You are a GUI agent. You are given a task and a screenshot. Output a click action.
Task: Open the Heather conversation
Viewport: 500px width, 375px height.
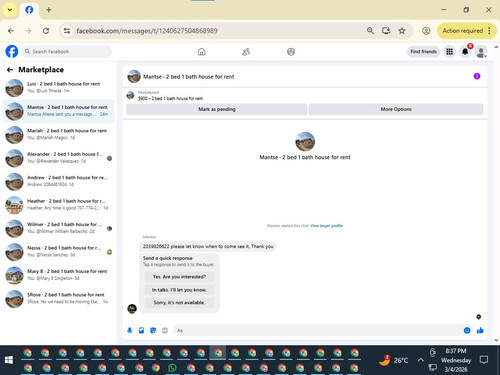tap(59, 205)
